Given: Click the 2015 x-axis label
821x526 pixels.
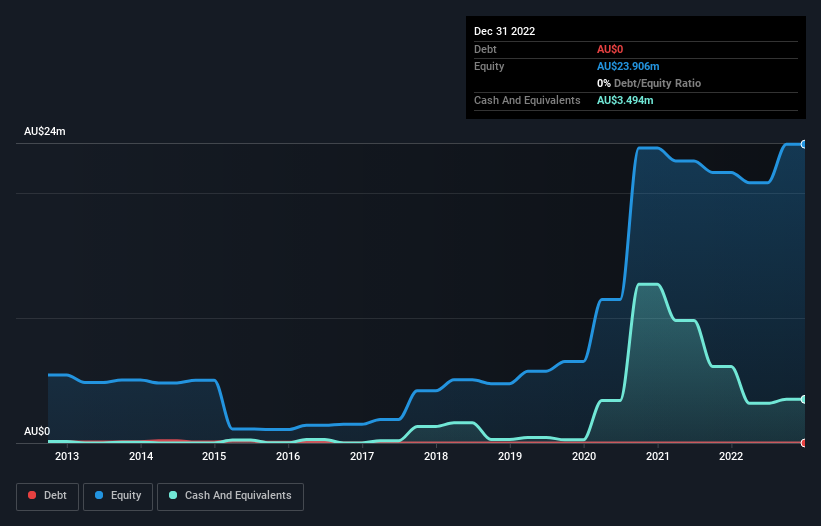Looking at the screenshot, I should point(214,456).
